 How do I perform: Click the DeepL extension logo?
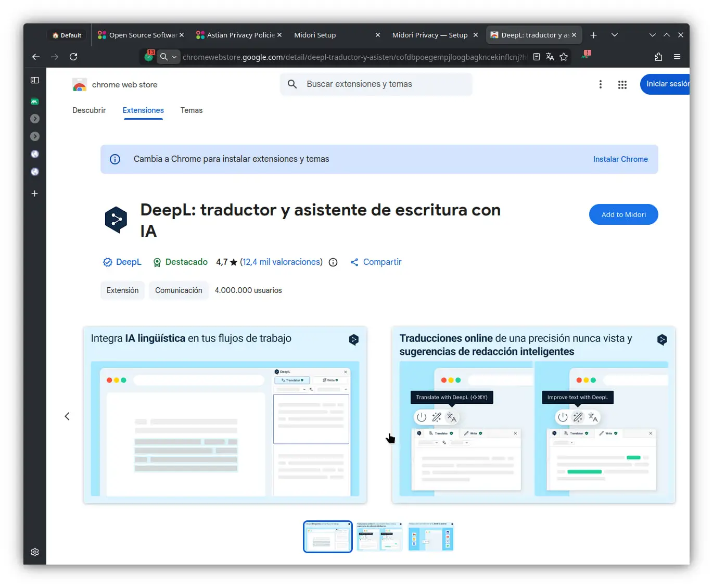coord(116,220)
